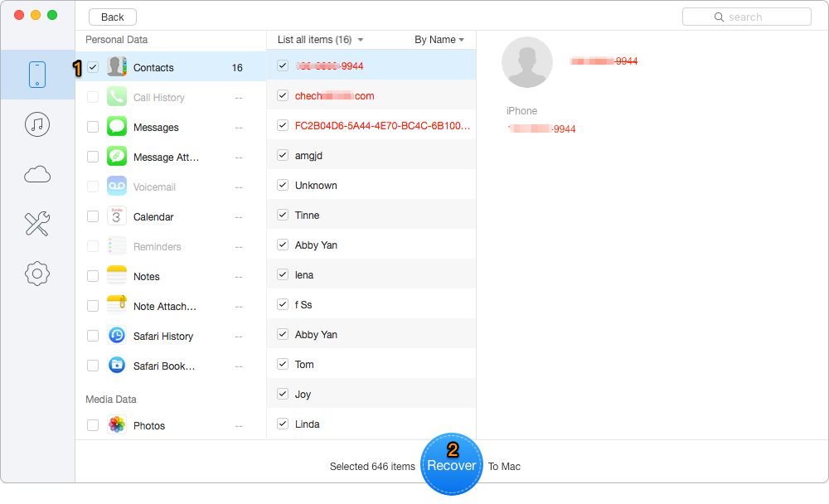Screen dimensions: 829x504
Task: Click the Call History phone icon
Action: tap(117, 97)
